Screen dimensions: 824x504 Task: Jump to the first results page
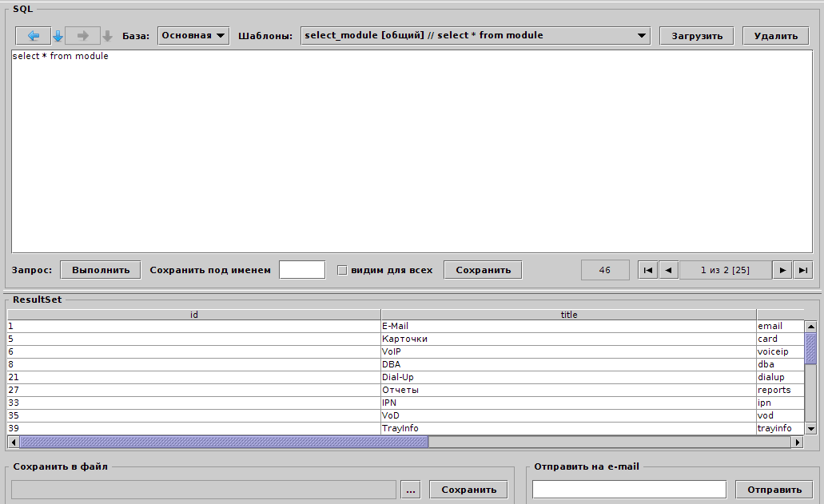pyautogui.click(x=648, y=270)
